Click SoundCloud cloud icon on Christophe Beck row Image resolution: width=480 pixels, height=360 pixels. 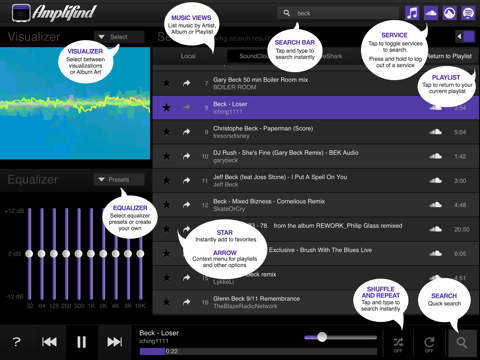(x=435, y=132)
